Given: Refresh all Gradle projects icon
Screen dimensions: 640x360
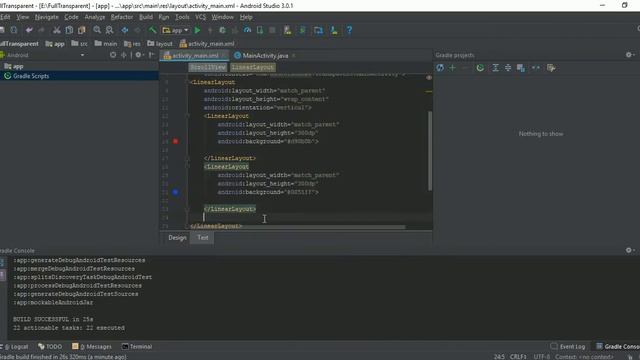Looking at the screenshot, I should tap(440, 68).
